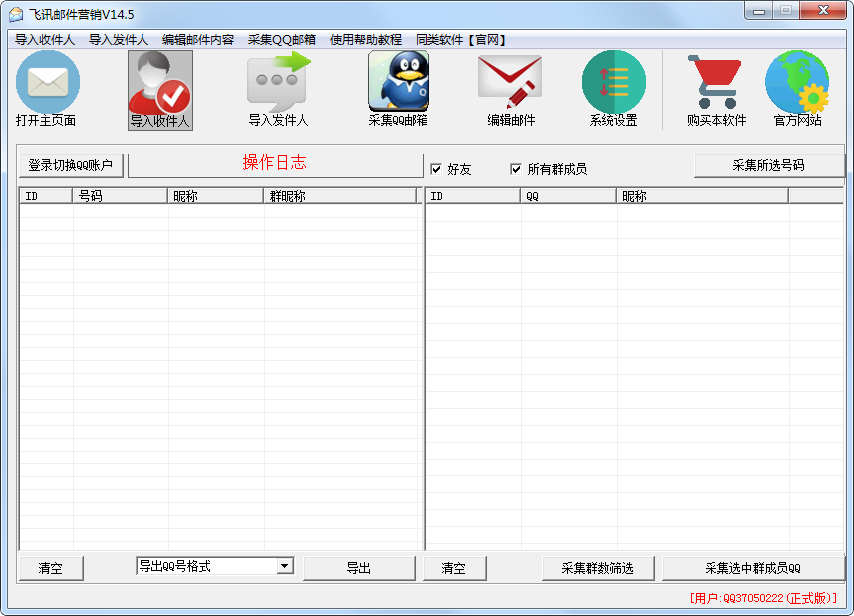Open the 官方网站 globe icon
Viewport: 854px width, 616px height.
(797, 83)
